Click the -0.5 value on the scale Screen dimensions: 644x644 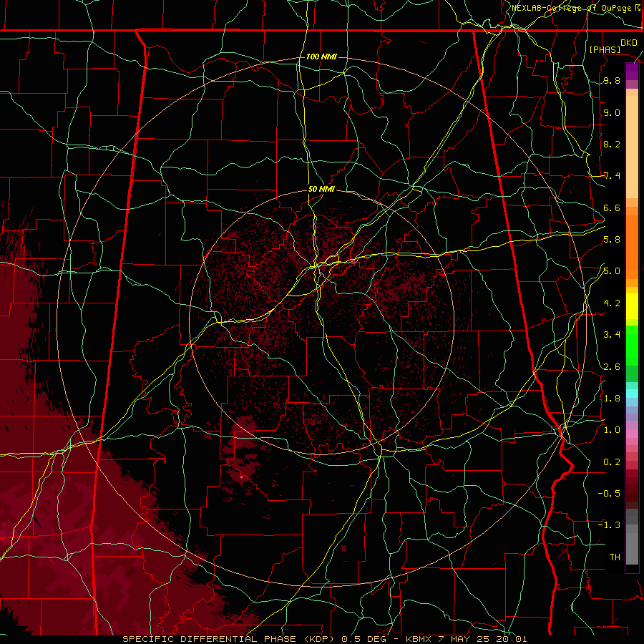(609, 493)
